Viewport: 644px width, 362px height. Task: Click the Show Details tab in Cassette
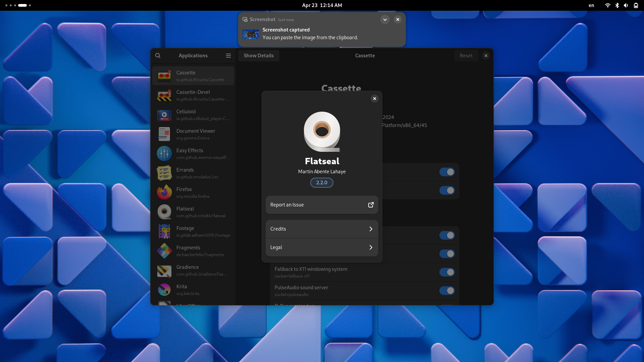point(258,55)
